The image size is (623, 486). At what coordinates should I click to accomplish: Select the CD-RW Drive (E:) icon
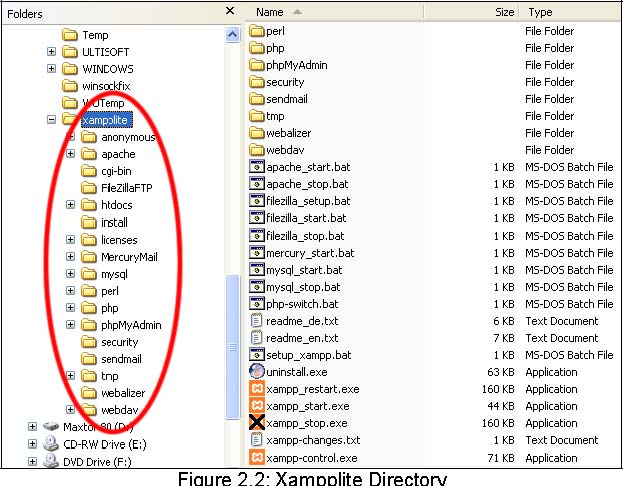tap(51, 444)
